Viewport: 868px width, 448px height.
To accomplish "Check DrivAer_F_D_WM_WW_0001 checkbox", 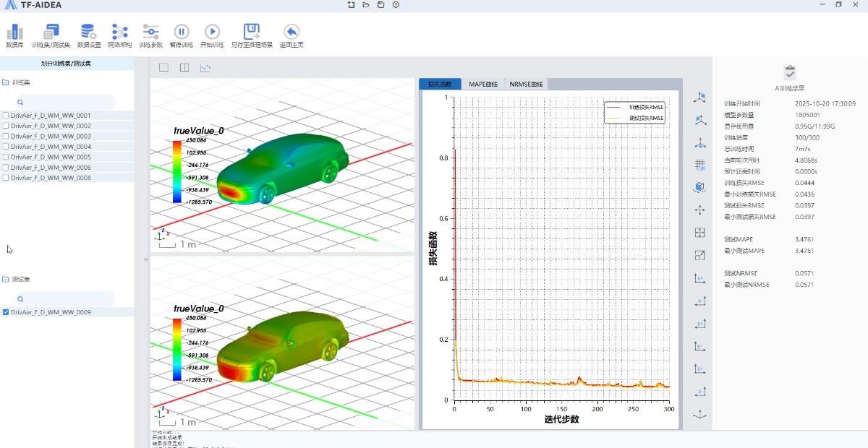I will pos(7,116).
